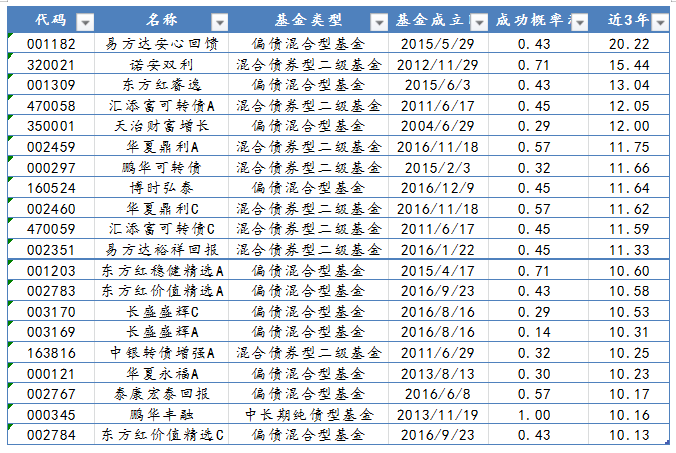Select the 3-year return cell 15.44
676x453 pixels.
coord(629,64)
